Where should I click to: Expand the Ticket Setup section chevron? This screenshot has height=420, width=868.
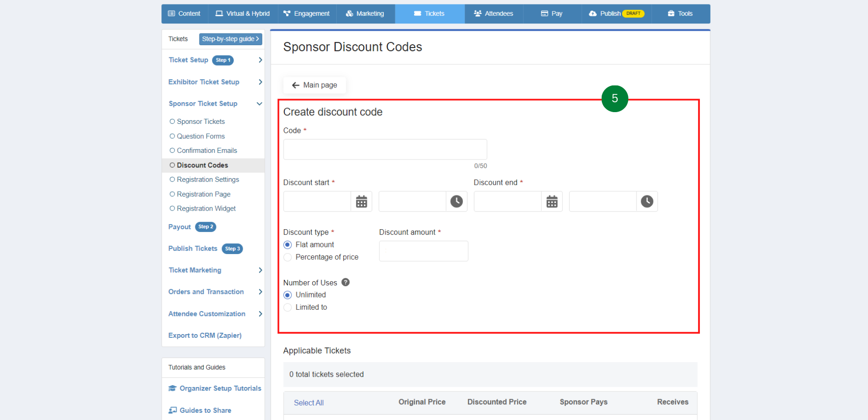coord(260,60)
